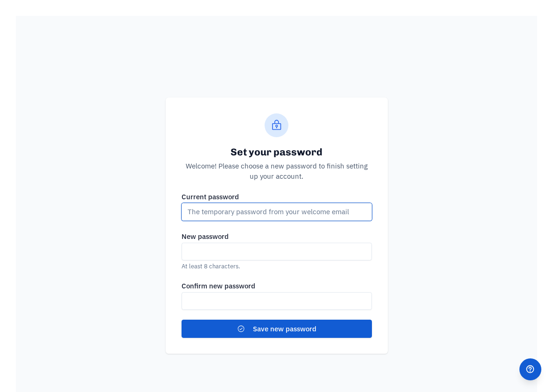Click into the New password input
This screenshot has width=553, height=392.
[276, 252]
